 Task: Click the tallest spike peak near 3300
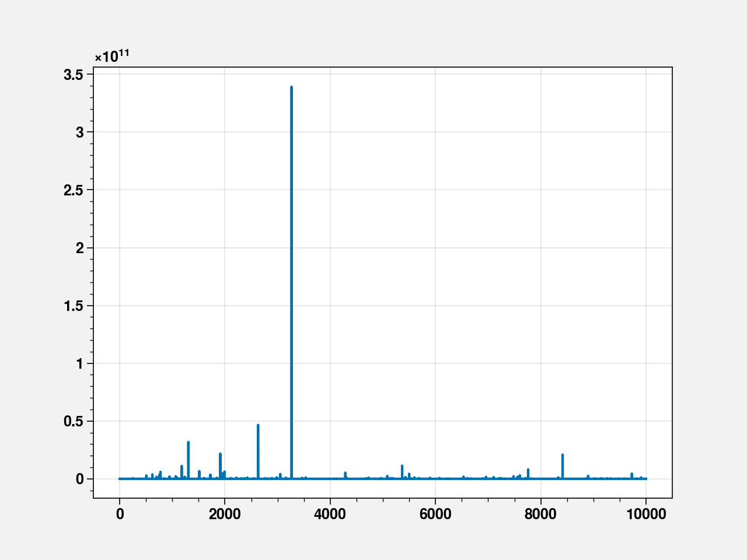(291, 87)
